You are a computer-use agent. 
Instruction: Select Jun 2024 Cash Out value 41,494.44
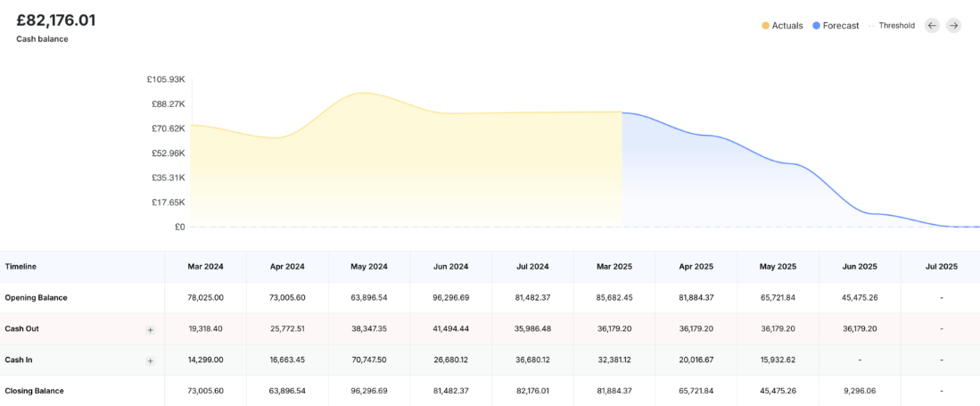click(451, 329)
